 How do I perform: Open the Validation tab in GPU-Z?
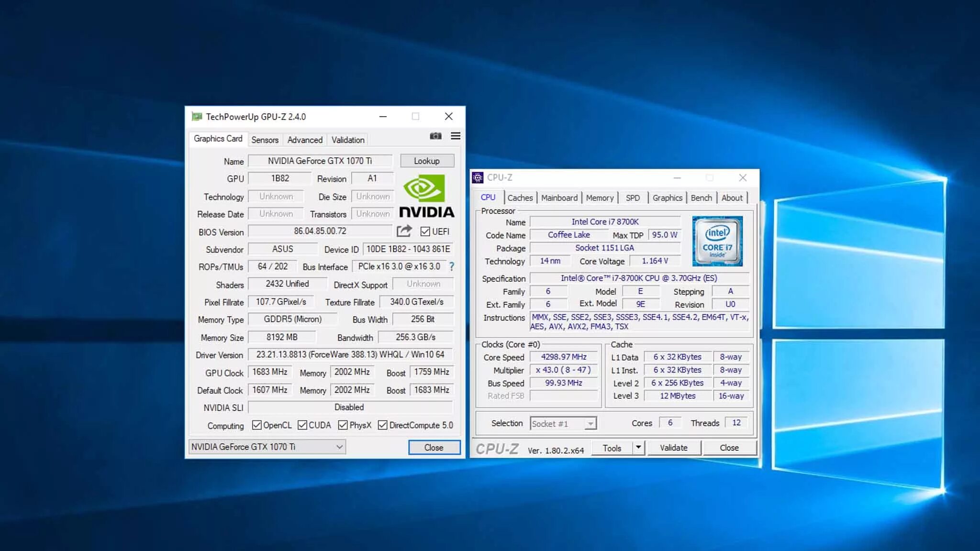[348, 140]
